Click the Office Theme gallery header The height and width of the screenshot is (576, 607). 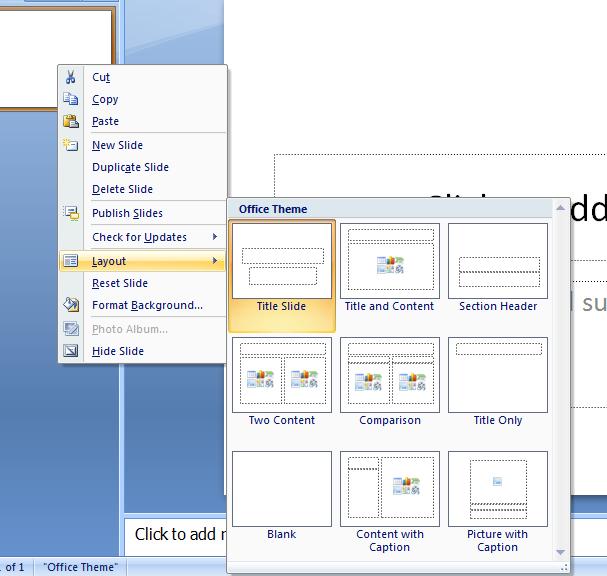(390, 209)
